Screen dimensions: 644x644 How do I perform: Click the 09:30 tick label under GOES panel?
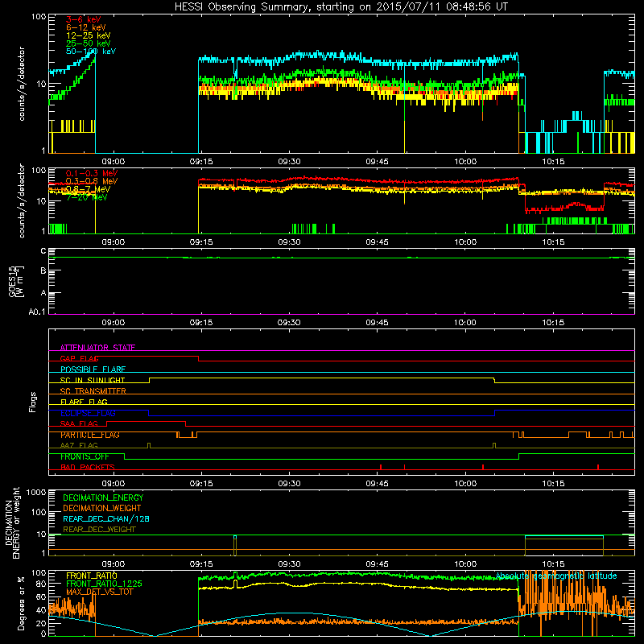tap(289, 323)
